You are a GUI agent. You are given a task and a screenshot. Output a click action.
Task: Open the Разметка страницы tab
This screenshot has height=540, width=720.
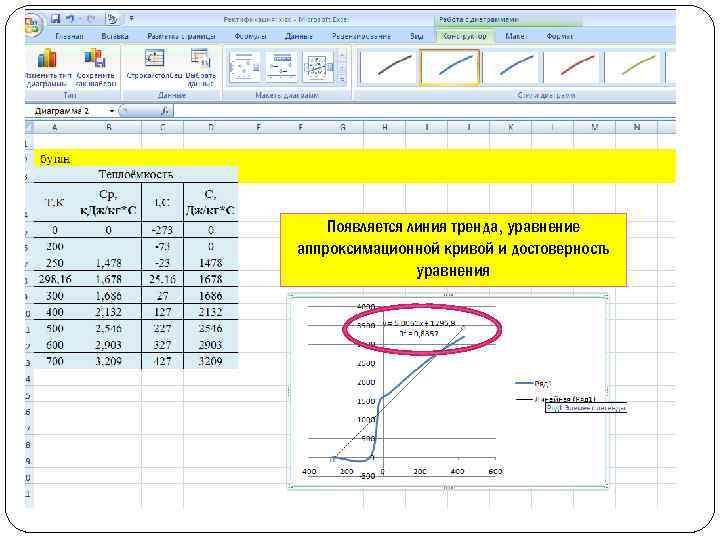(181, 36)
